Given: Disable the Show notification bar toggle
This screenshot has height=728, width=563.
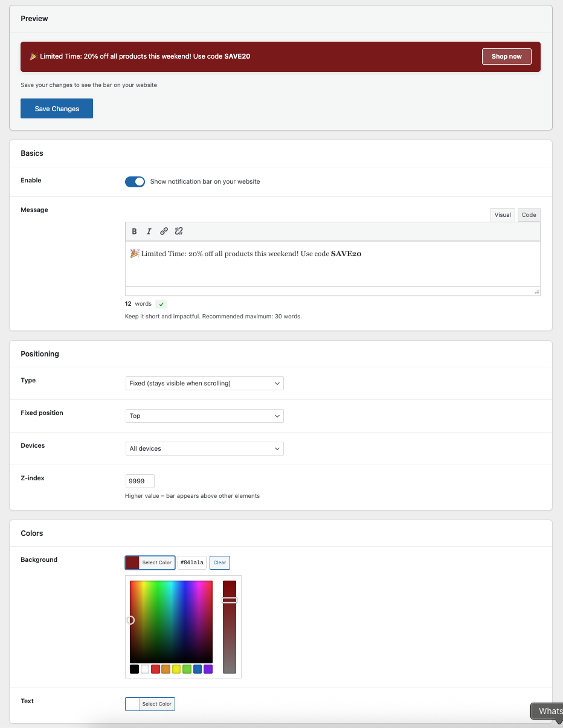Looking at the screenshot, I should [x=135, y=181].
